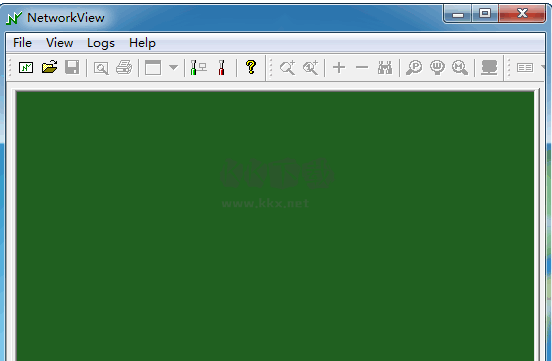The image size is (552, 361).
Task: Click the list view icon at the right end of the toolbar
Action: (525, 67)
